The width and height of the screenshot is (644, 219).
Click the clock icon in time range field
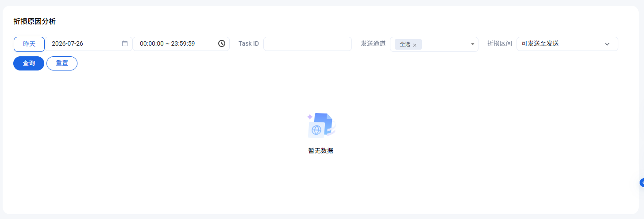coord(222,43)
